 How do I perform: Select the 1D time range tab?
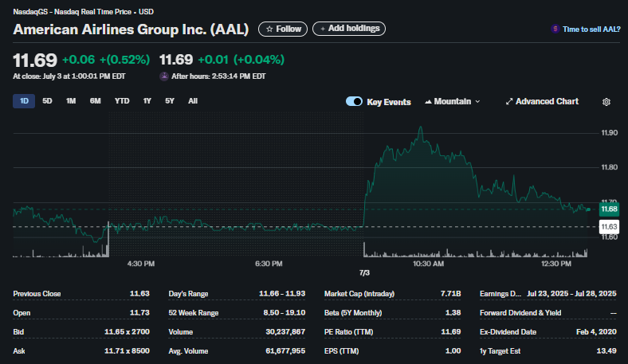pos(24,101)
